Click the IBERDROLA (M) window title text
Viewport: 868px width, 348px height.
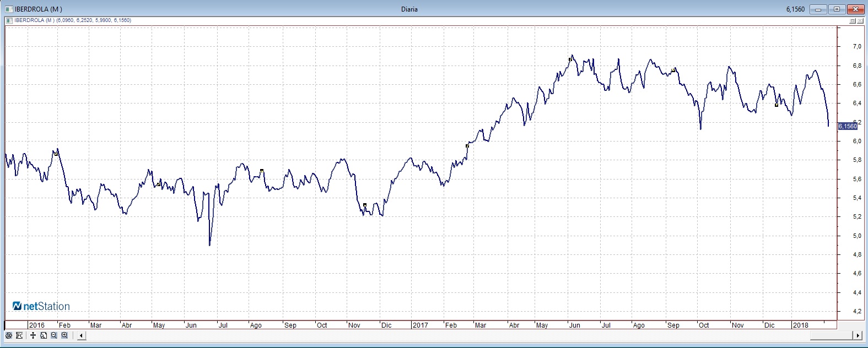click(x=38, y=9)
